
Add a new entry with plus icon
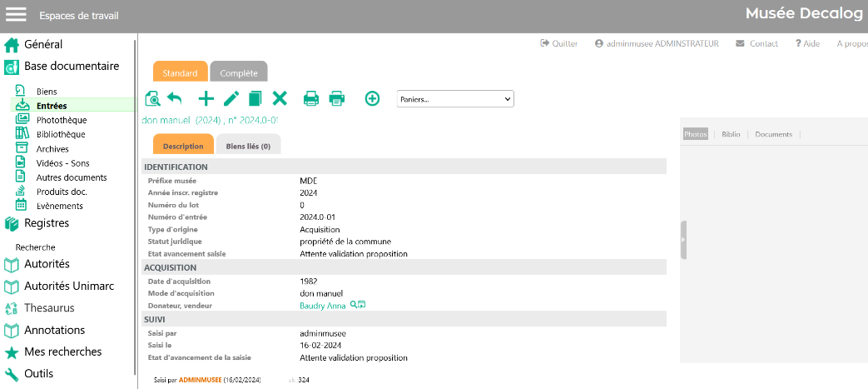coord(206,98)
